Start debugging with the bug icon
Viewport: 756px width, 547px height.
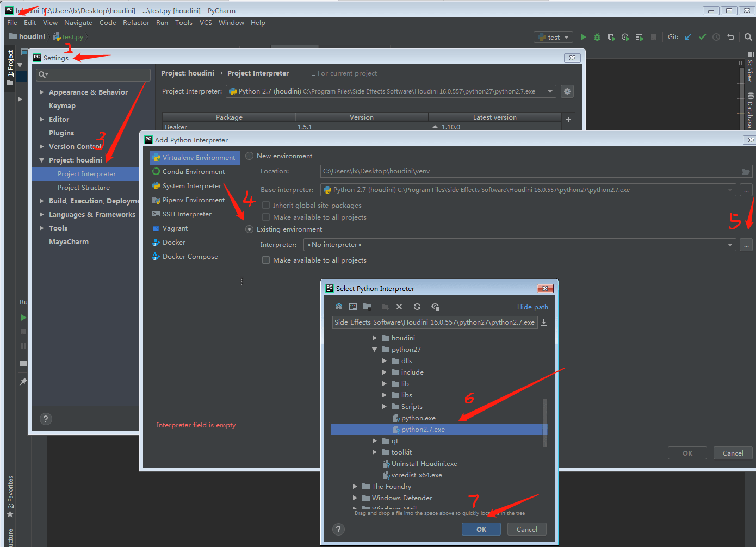click(597, 36)
